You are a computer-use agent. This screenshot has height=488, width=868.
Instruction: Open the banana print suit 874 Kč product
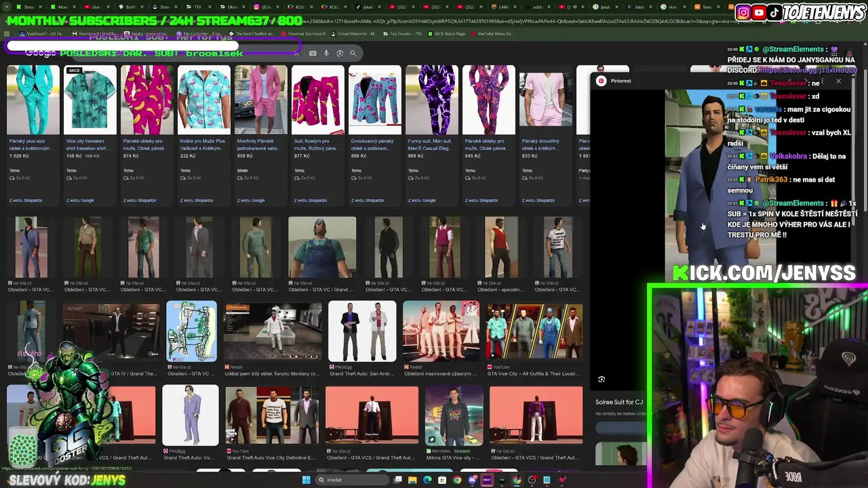tap(147, 134)
